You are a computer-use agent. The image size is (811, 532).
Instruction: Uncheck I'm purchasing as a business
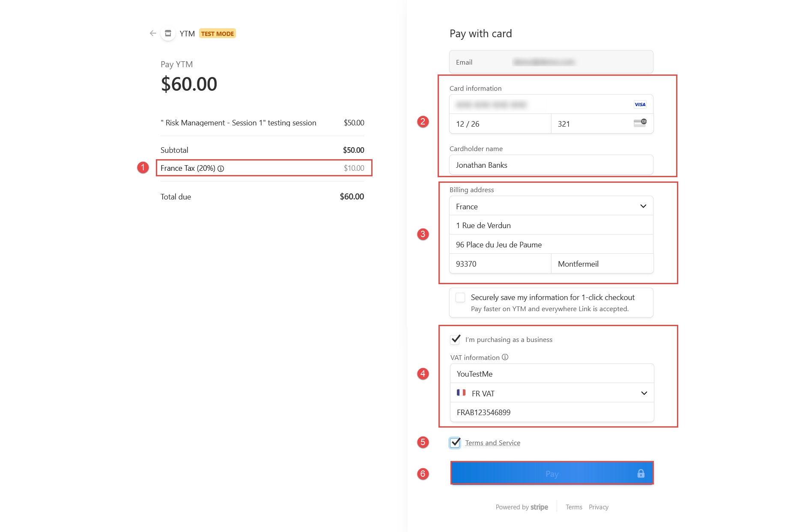click(x=456, y=339)
